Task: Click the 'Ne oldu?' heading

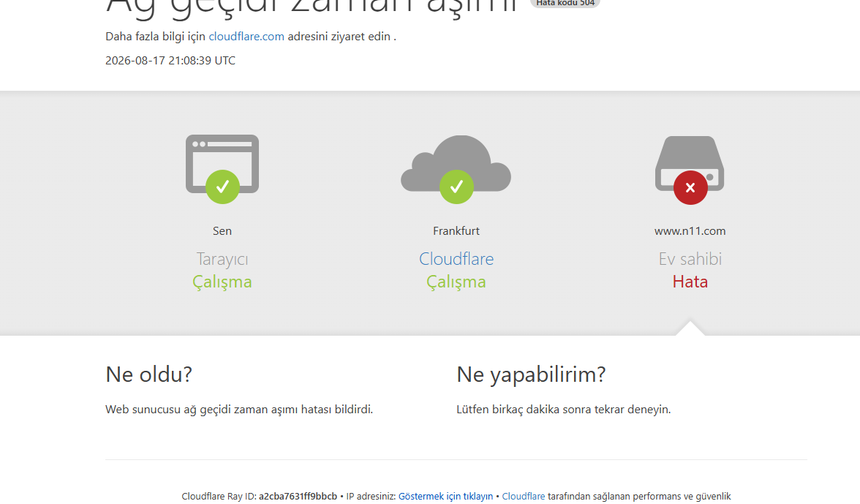Action: (x=149, y=375)
